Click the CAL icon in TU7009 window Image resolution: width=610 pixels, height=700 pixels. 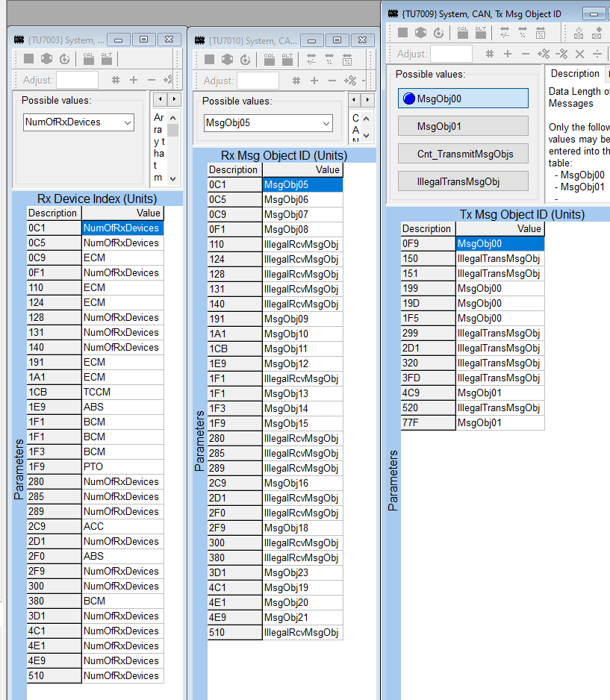pyautogui.click(x=463, y=32)
